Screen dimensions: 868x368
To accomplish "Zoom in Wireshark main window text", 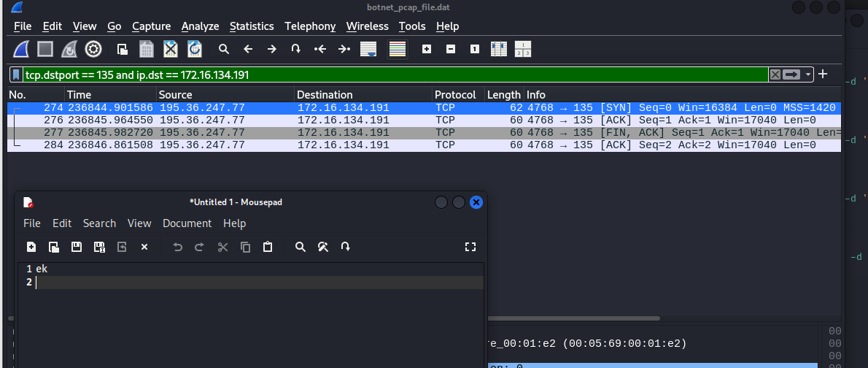I will 427,50.
